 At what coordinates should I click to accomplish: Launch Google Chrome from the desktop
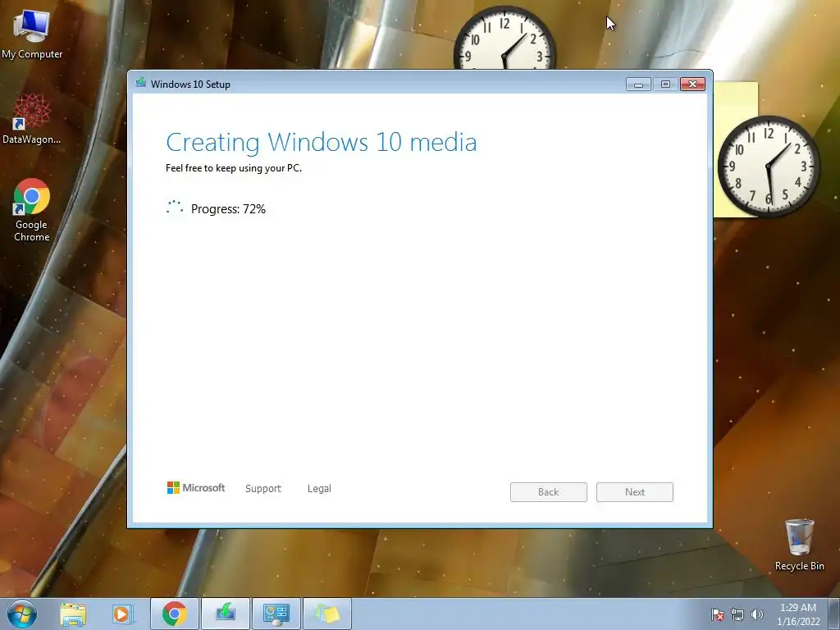tap(32, 209)
